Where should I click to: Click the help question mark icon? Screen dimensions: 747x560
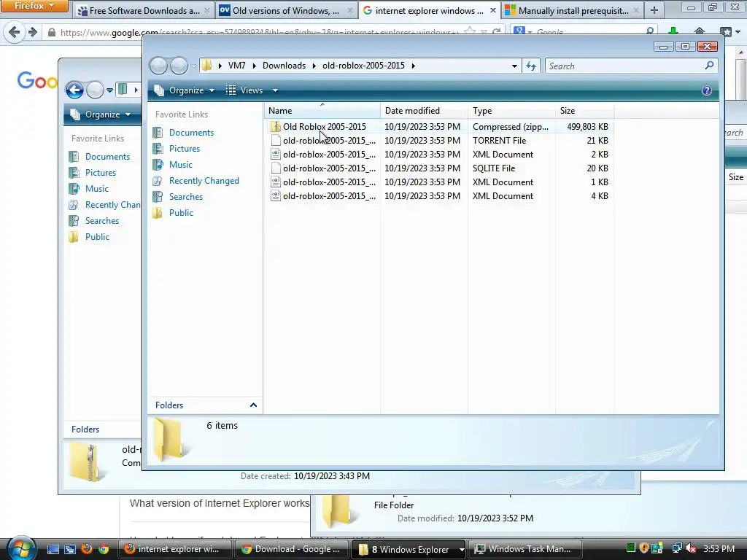click(706, 90)
